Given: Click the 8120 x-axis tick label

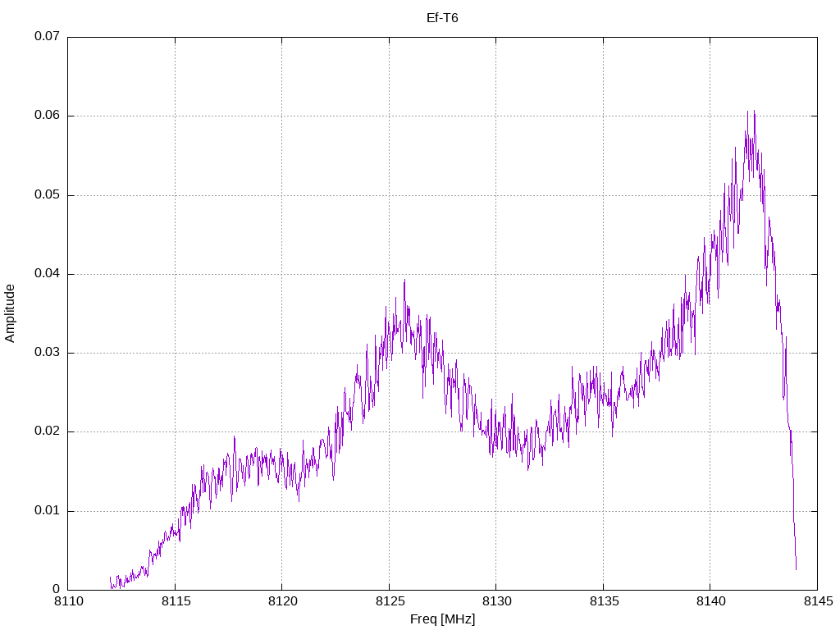Looking at the screenshot, I should (x=281, y=602).
